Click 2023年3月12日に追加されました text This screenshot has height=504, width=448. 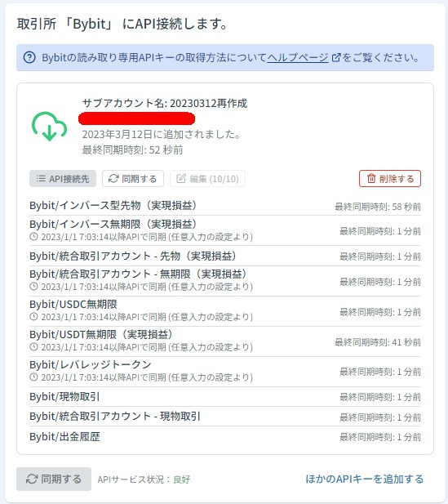click(x=162, y=134)
